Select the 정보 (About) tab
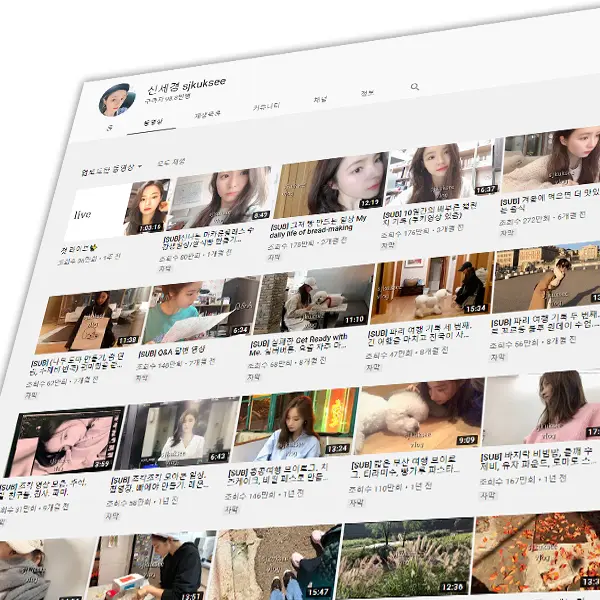The image size is (600, 600). [x=367, y=93]
